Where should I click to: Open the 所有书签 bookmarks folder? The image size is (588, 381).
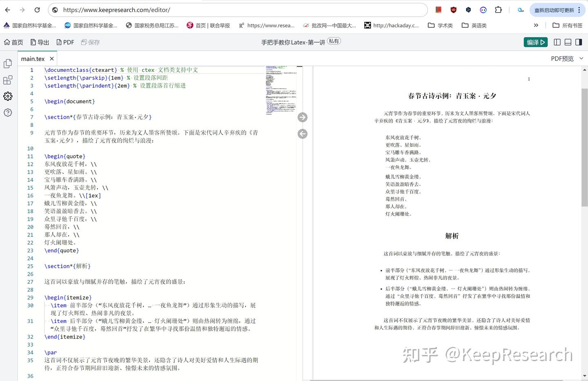(x=567, y=25)
